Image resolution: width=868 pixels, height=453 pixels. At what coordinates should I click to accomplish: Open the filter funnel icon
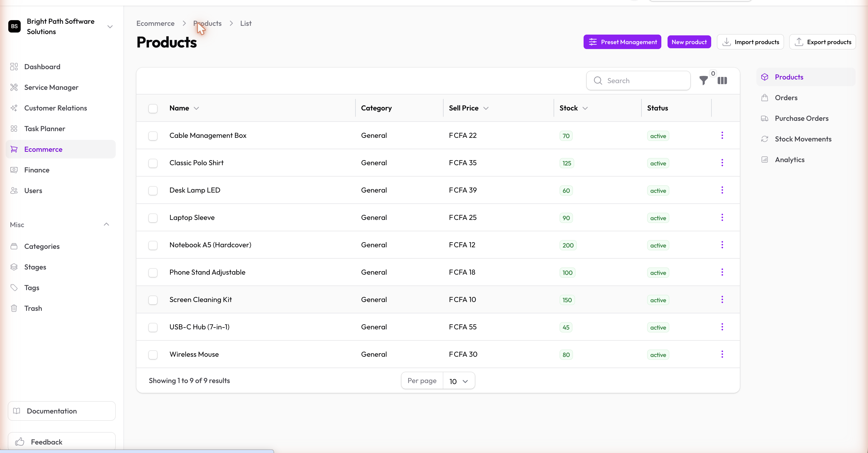(x=703, y=81)
